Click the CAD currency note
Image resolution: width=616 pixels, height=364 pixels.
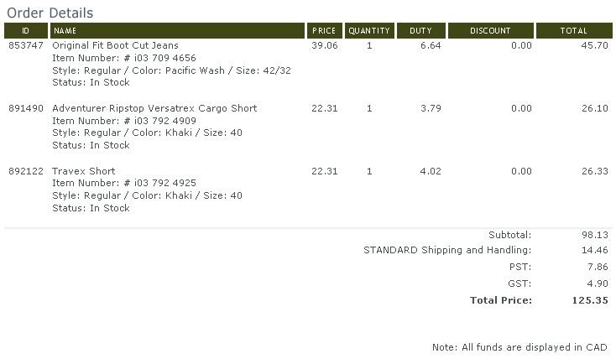point(519,347)
